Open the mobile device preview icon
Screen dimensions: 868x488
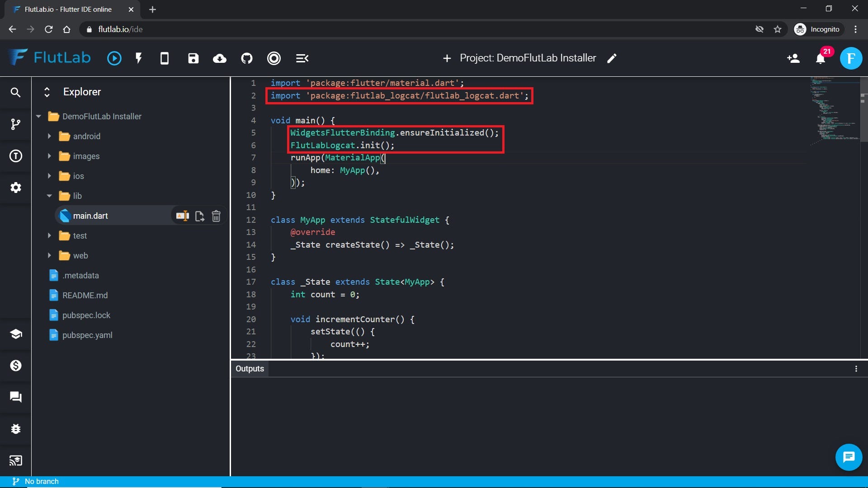point(165,58)
